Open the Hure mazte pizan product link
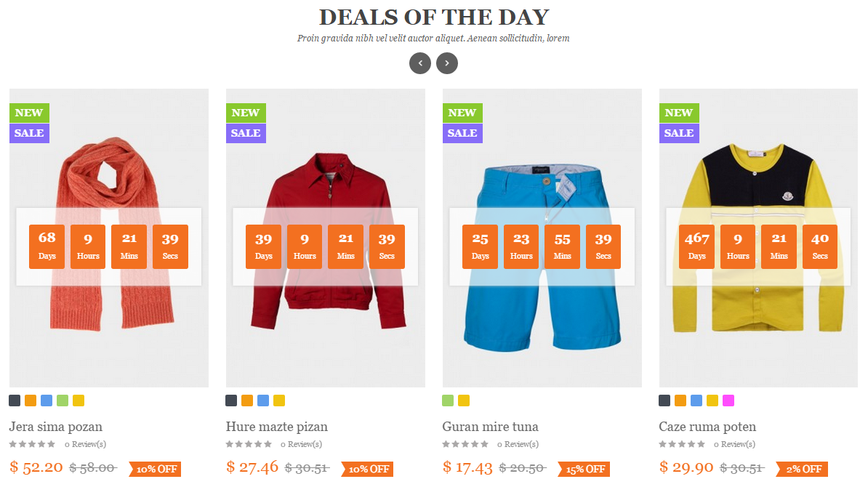 coord(277,427)
